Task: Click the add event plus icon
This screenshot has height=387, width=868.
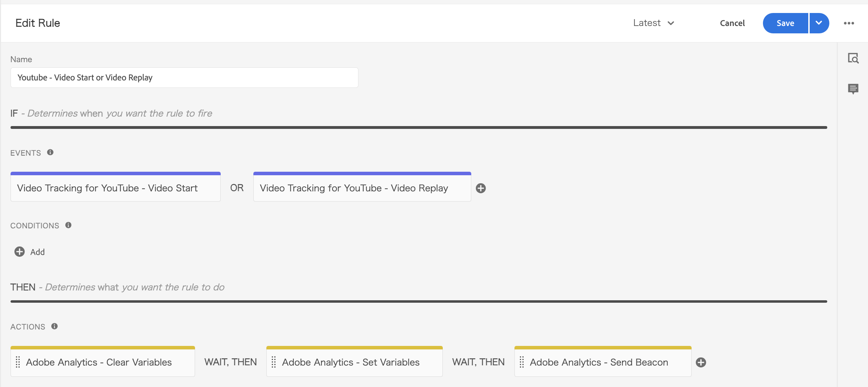Action: 481,188
